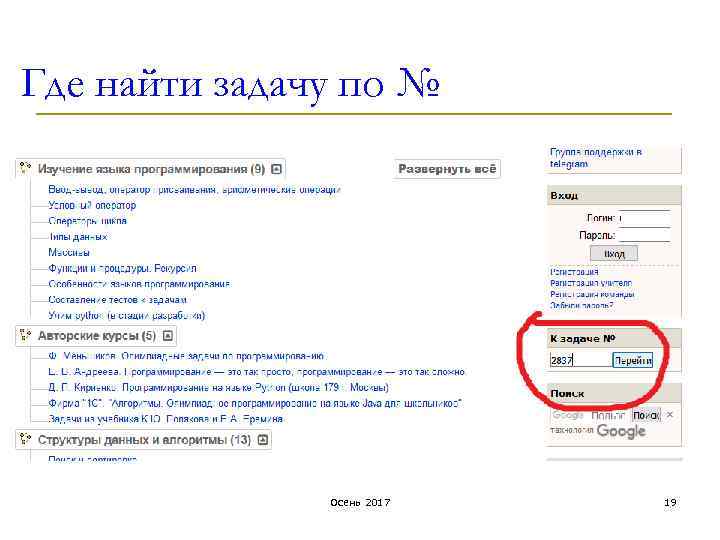
Task: Open Е. В. Андреева programming course link
Action: tap(256, 371)
